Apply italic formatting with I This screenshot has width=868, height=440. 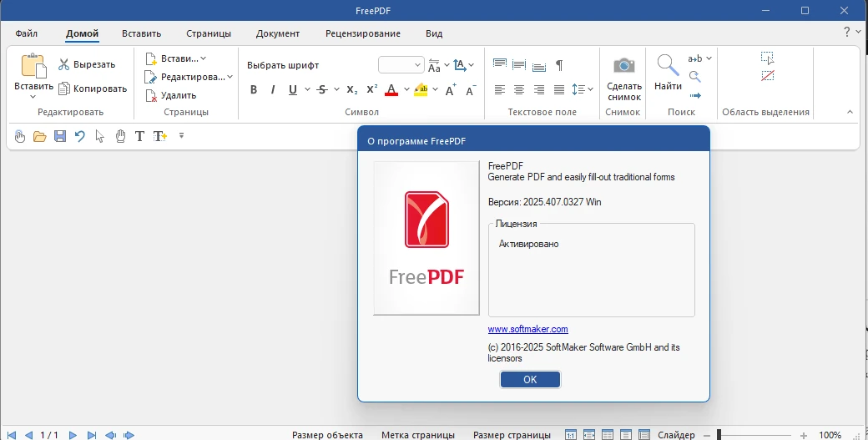272,89
